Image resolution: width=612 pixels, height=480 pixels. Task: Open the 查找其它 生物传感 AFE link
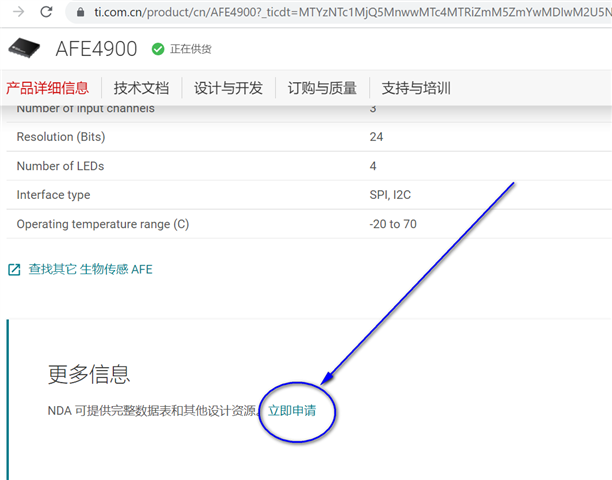91,269
